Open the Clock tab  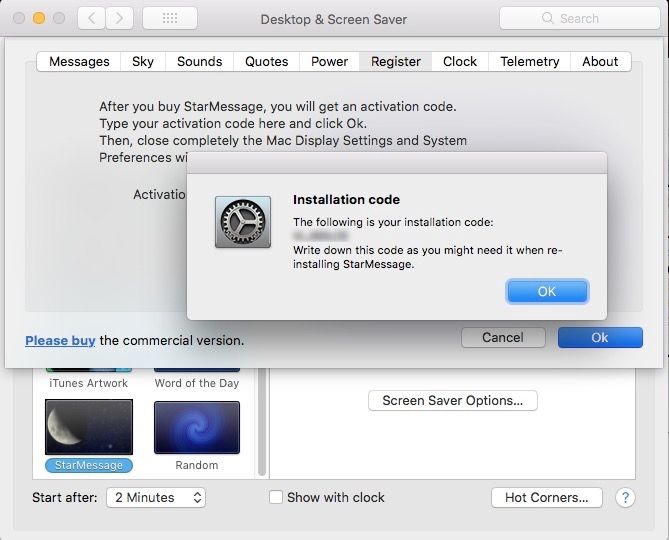[460, 61]
